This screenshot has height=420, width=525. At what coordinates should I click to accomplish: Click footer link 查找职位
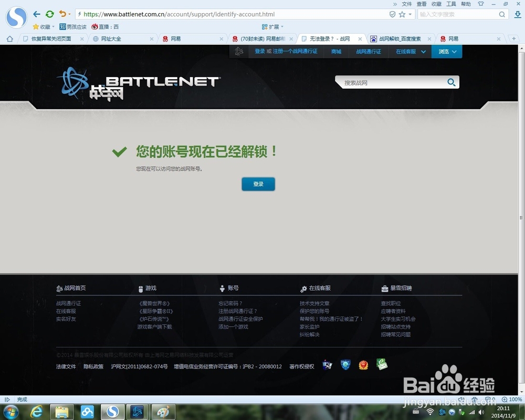[391, 303]
